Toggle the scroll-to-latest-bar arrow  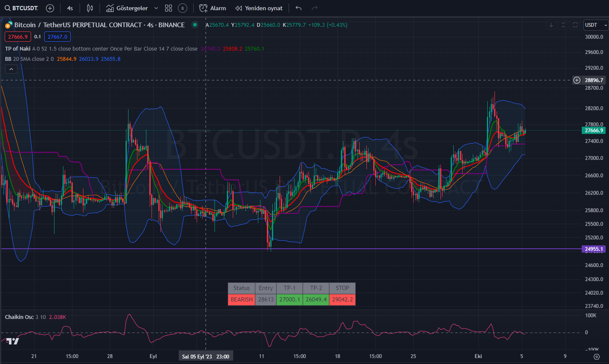[x=551, y=25]
